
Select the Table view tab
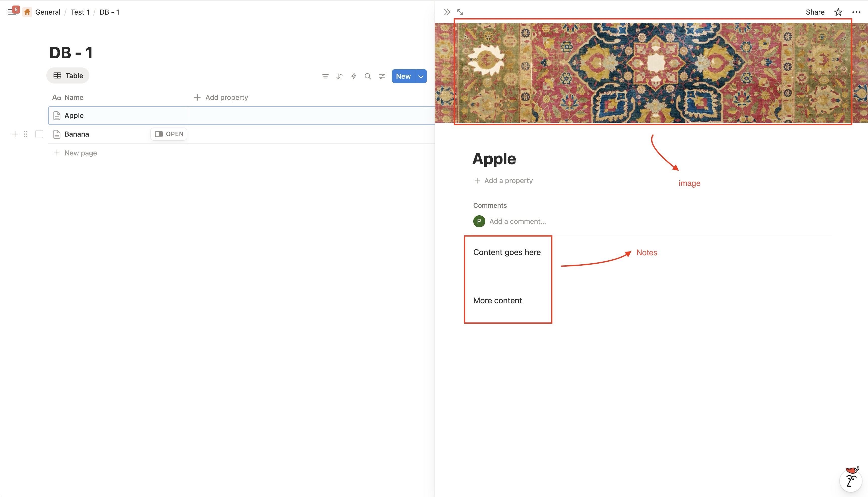click(68, 76)
